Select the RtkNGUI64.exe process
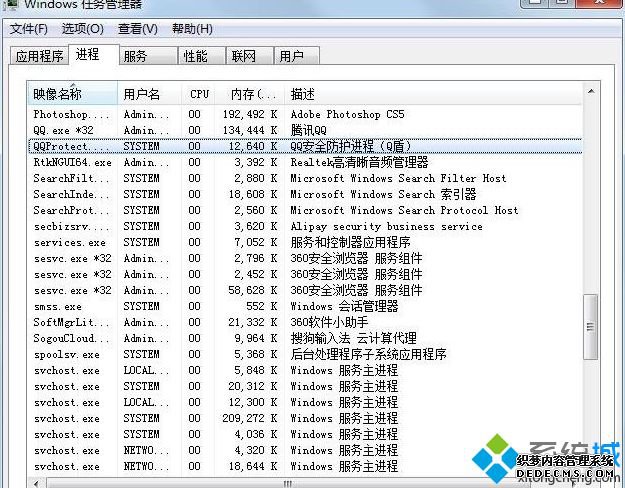The height and width of the screenshot is (488, 625). click(x=305, y=162)
